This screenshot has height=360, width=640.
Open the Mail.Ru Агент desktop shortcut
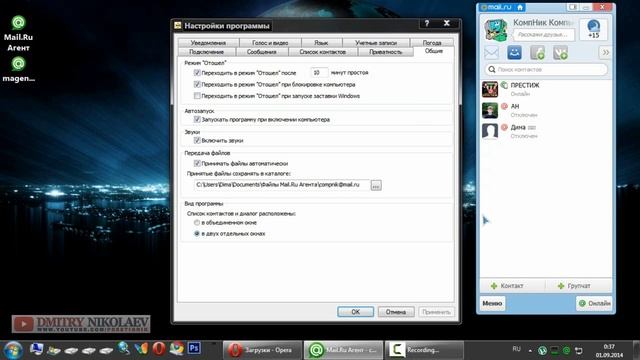[18, 34]
